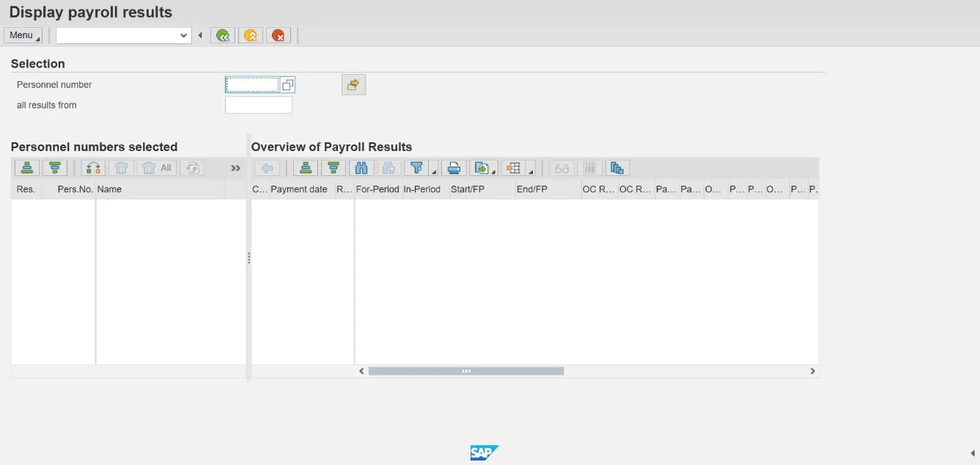Click the yellow execute selection arrow icon
Image resolution: width=980 pixels, height=465 pixels.
(x=353, y=85)
